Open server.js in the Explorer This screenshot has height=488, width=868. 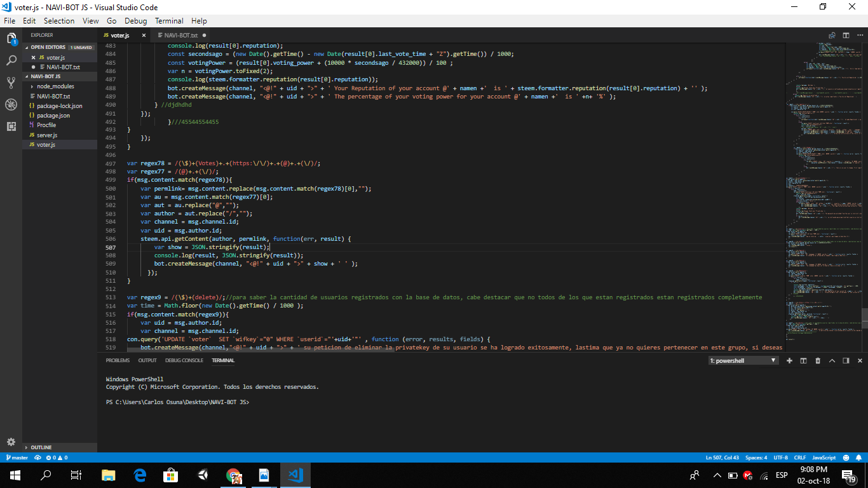point(47,135)
